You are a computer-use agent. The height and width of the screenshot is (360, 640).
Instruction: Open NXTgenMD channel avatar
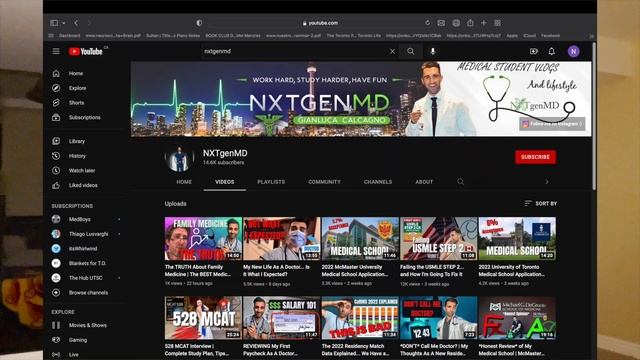[180, 158]
